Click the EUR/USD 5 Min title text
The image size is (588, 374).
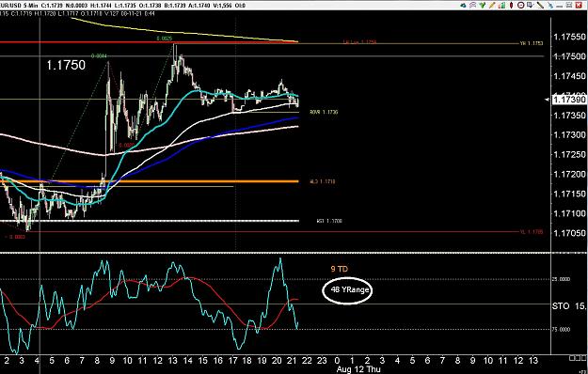(19, 6)
